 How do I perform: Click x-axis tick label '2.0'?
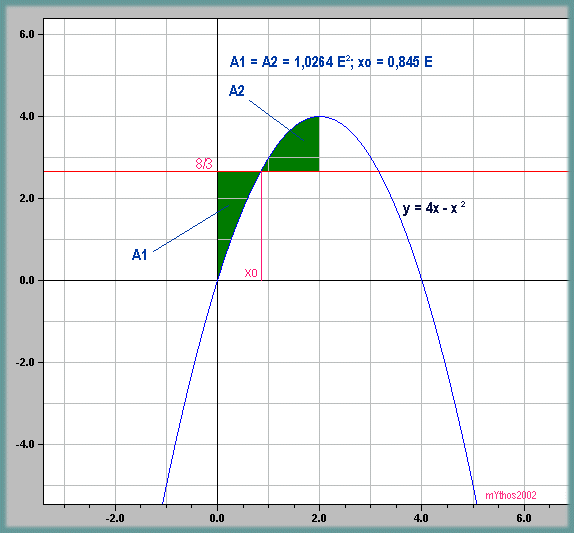tap(319, 518)
